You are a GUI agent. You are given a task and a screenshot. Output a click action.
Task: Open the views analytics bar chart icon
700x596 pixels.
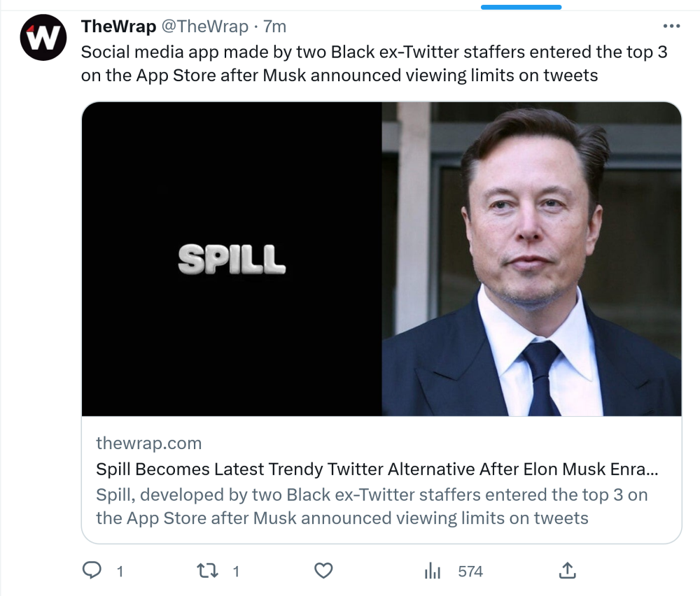[433, 571]
